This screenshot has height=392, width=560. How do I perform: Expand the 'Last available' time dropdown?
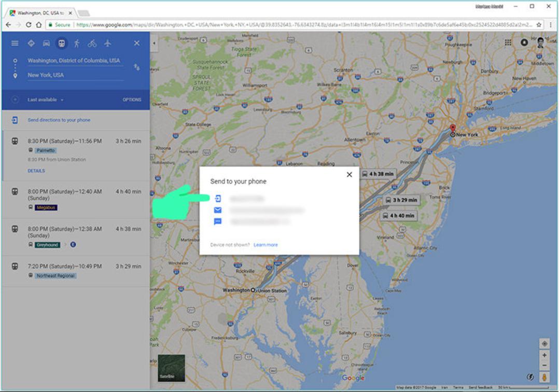(45, 100)
